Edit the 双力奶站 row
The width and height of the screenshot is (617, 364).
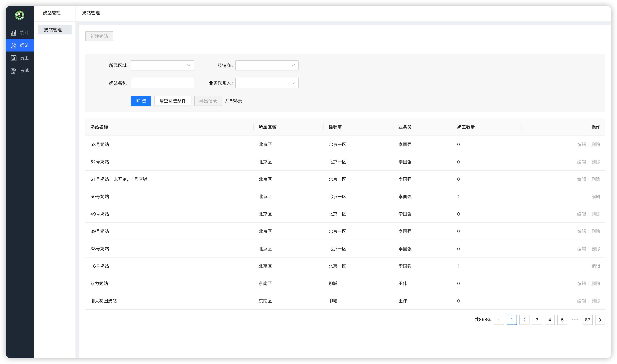[x=581, y=284]
